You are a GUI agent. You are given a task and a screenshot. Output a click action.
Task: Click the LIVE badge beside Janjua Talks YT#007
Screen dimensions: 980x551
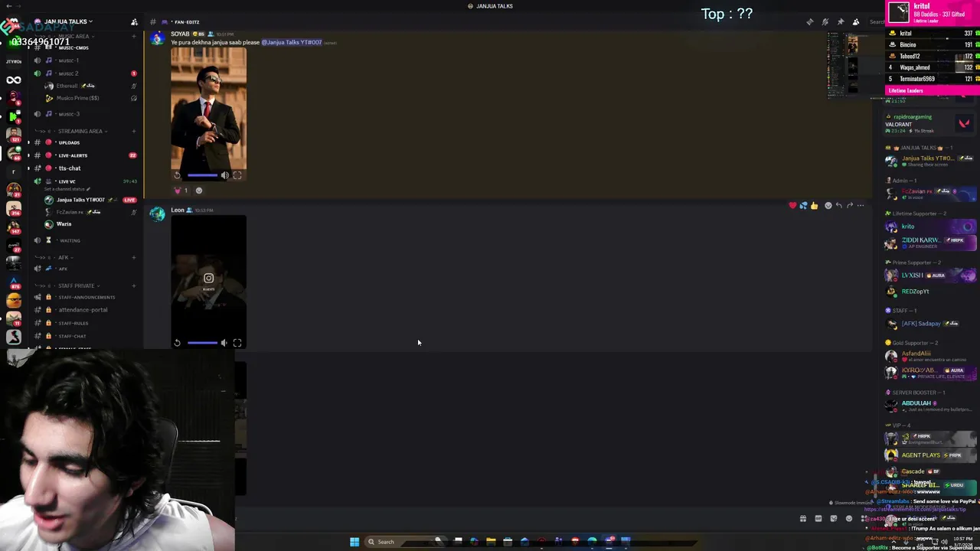coord(129,200)
